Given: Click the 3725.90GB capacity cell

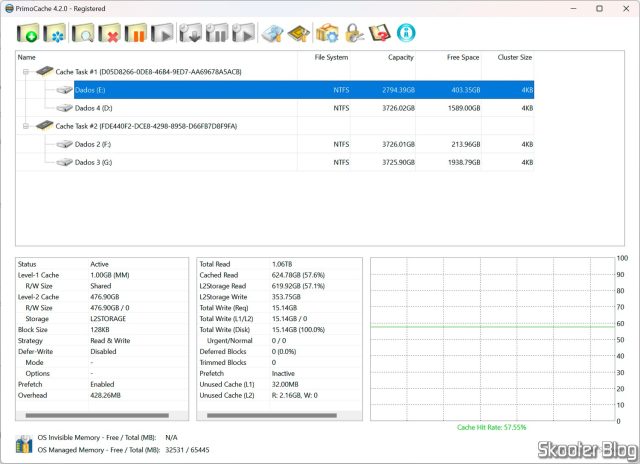Looking at the screenshot, I should tap(398, 162).
